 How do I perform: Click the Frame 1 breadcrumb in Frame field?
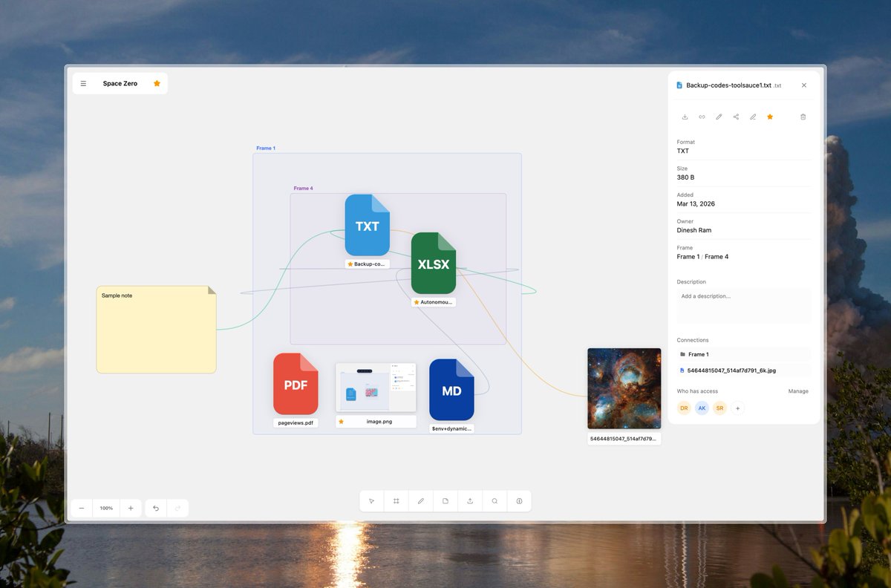coord(688,257)
